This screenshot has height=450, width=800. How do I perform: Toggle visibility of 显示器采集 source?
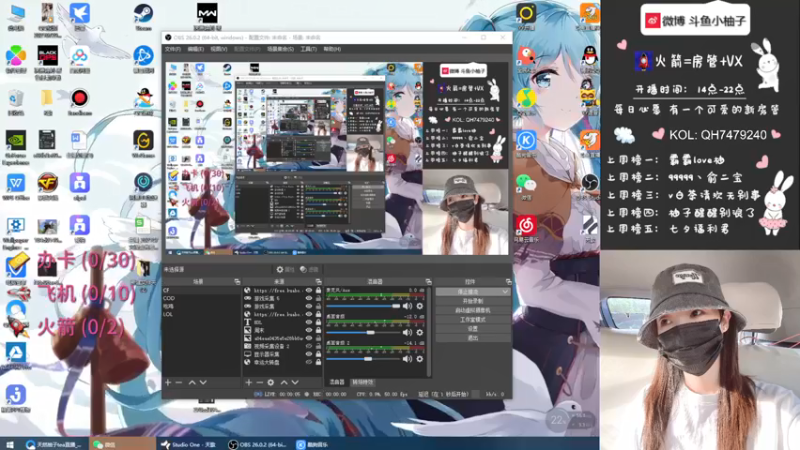coord(309,354)
